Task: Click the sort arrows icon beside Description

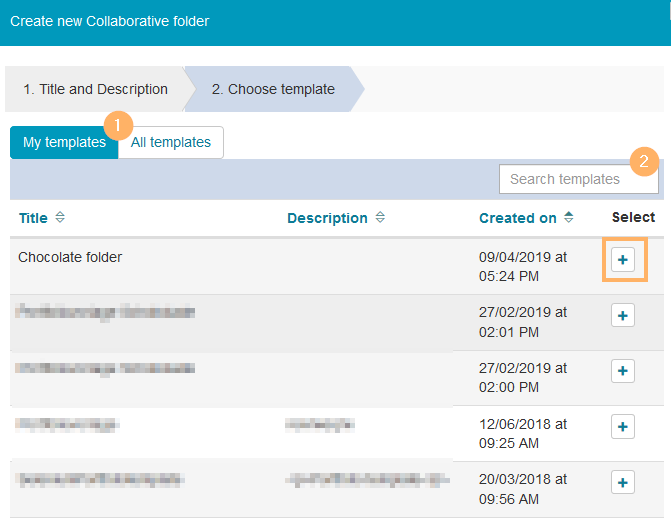Action: click(381, 218)
